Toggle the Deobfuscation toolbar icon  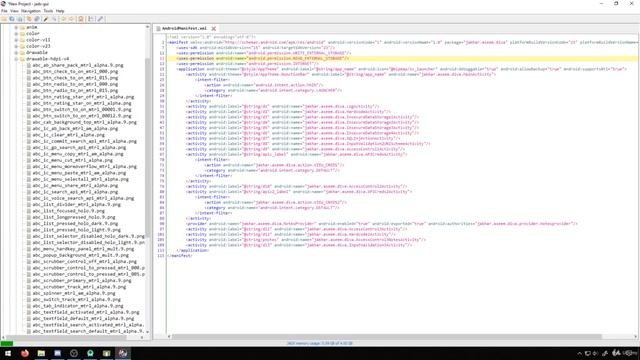(x=81, y=19)
